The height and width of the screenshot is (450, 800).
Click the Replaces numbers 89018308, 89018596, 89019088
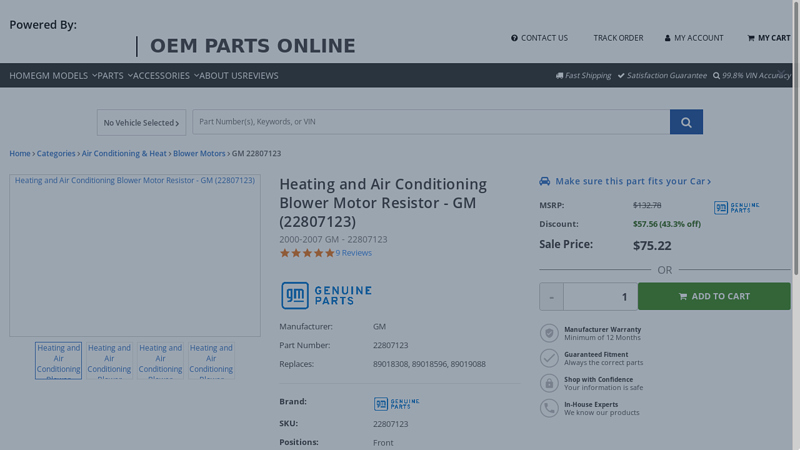[x=429, y=364]
